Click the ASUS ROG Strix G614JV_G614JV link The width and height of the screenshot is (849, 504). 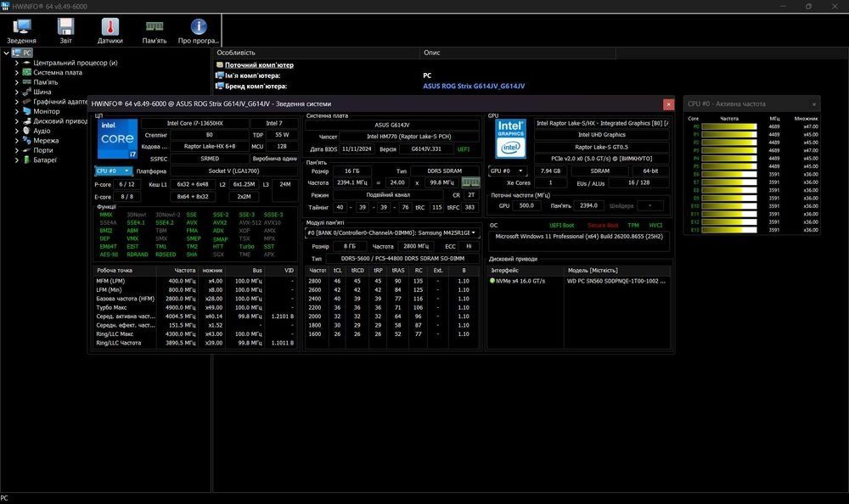474,86
